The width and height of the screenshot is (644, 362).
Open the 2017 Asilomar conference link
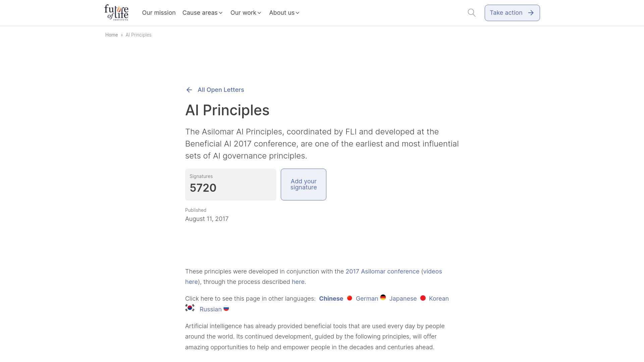(382, 271)
